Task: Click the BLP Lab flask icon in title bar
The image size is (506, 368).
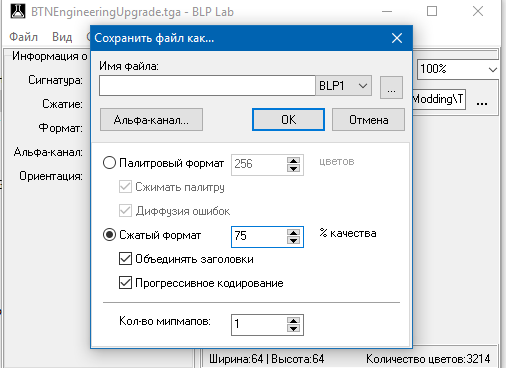Action: [18, 11]
